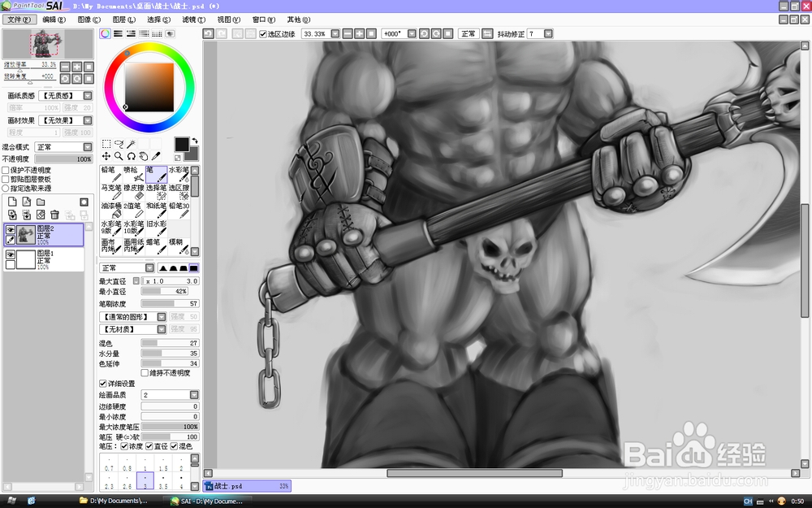Hide 图层1 using its eye icon
This screenshot has width=812, height=508.
(x=11, y=254)
